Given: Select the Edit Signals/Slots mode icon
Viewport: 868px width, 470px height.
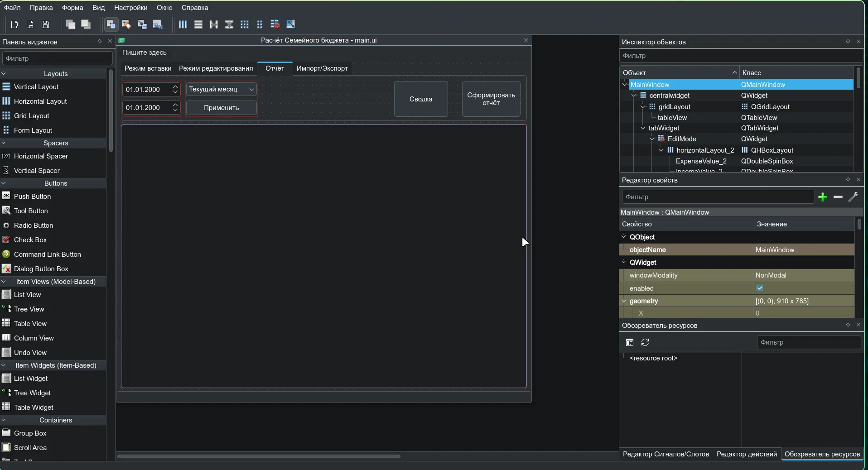Looking at the screenshot, I should pos(126,24).
